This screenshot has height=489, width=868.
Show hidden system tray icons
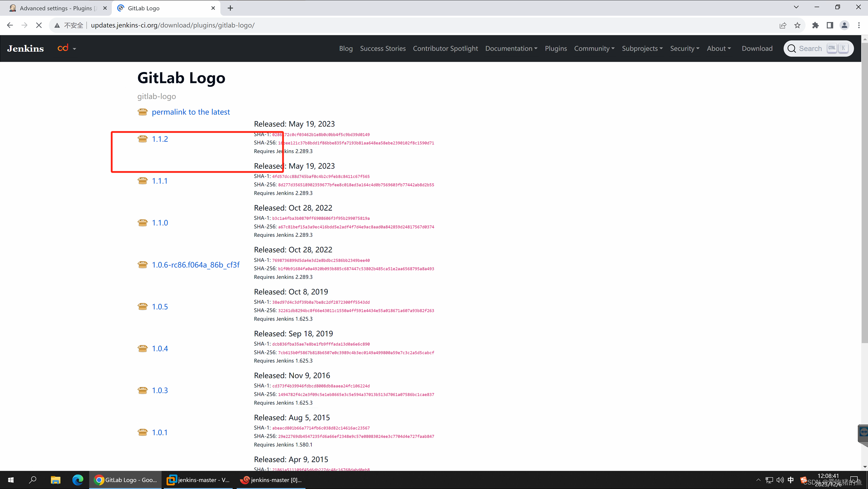[758, 480]
